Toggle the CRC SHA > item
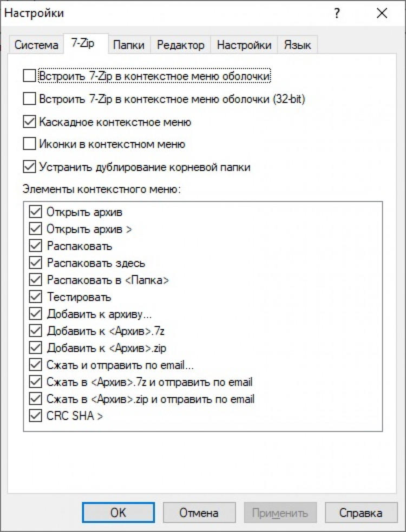The height and width of the screenshot is (532, 406). 36,416
